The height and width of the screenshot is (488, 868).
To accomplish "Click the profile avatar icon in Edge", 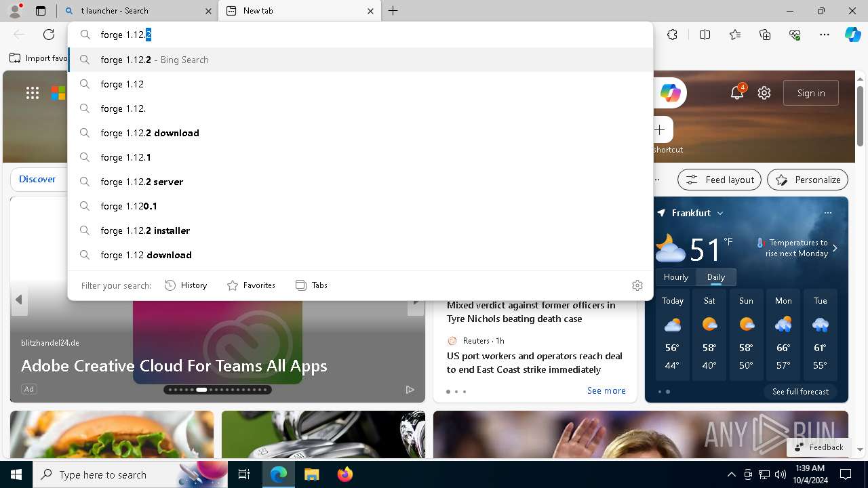I will pos(15,11).
